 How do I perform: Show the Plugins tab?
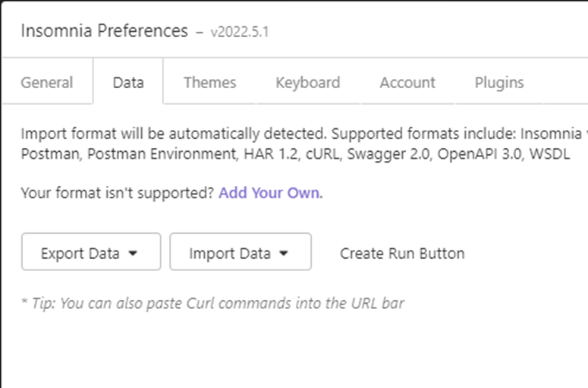(x=499, y=83)
